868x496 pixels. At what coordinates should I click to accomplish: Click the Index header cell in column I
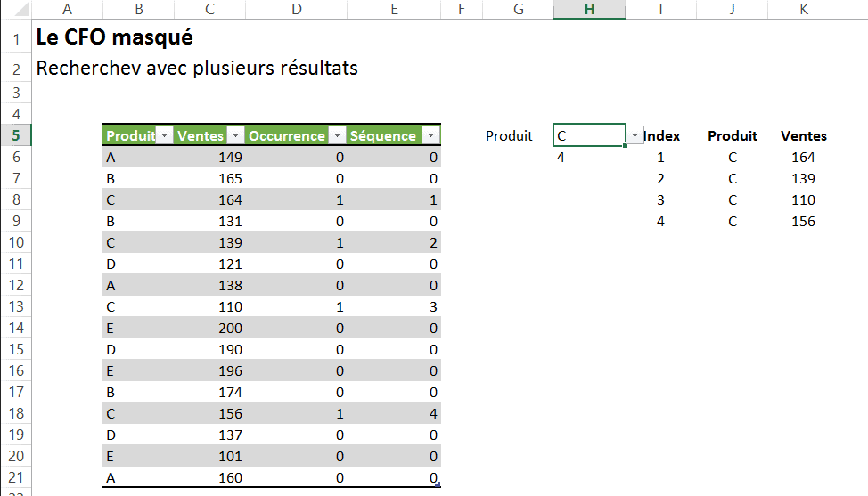coord(661,136)
